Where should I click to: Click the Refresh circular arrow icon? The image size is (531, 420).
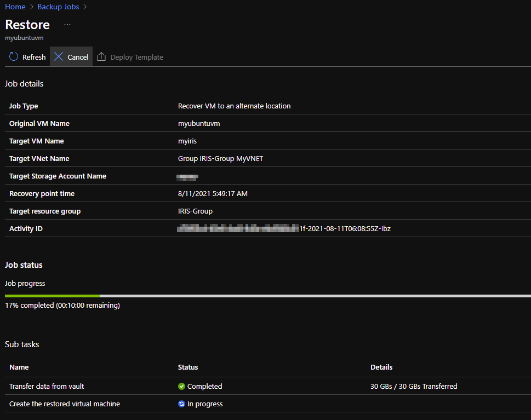pyautogui.click(x=14, y=56)
